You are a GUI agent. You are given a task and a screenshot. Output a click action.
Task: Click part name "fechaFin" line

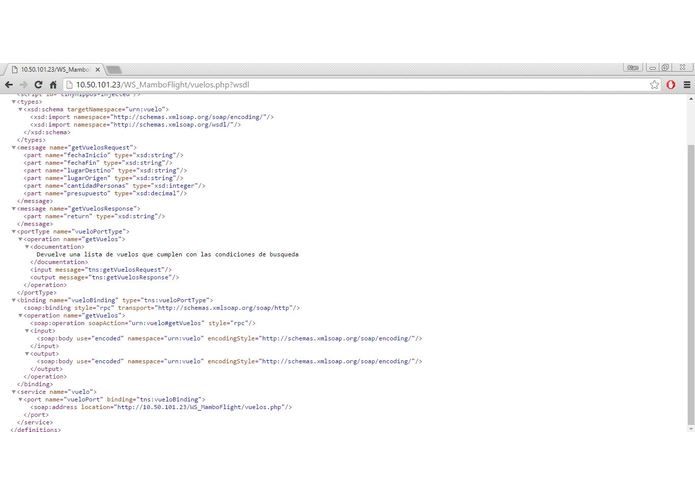[x=98, y=163]
